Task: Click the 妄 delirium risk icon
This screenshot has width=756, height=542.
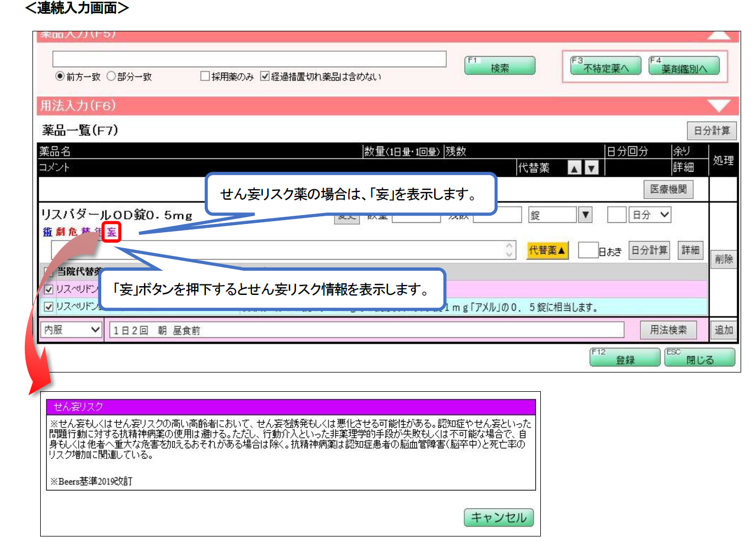Action: [x=112, y=232]
